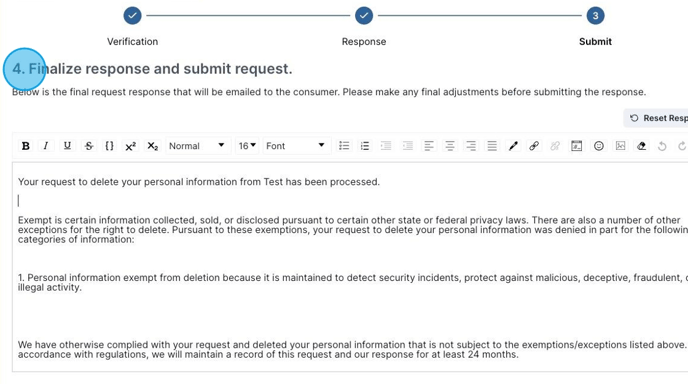Toggle underline formatting
The height and width of the screenshot is (384, 688).
[x=67, y=146]
